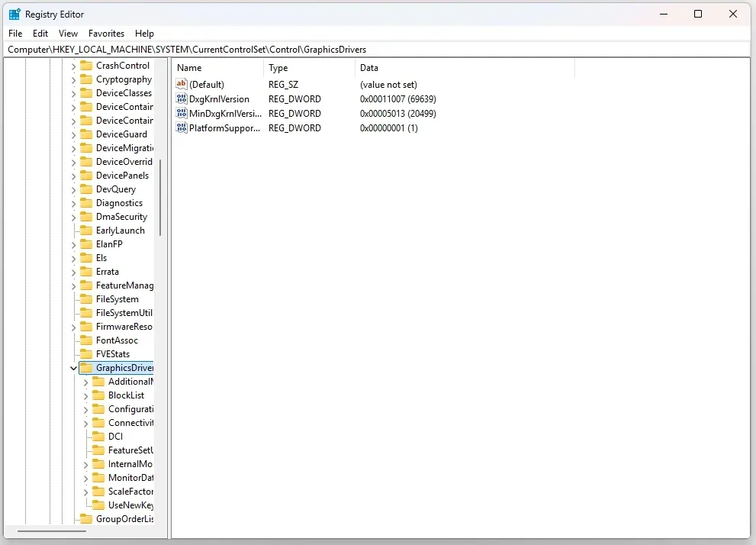Click the (value not set) data cell
Screen dimensions: 756x545
point(388,85)
